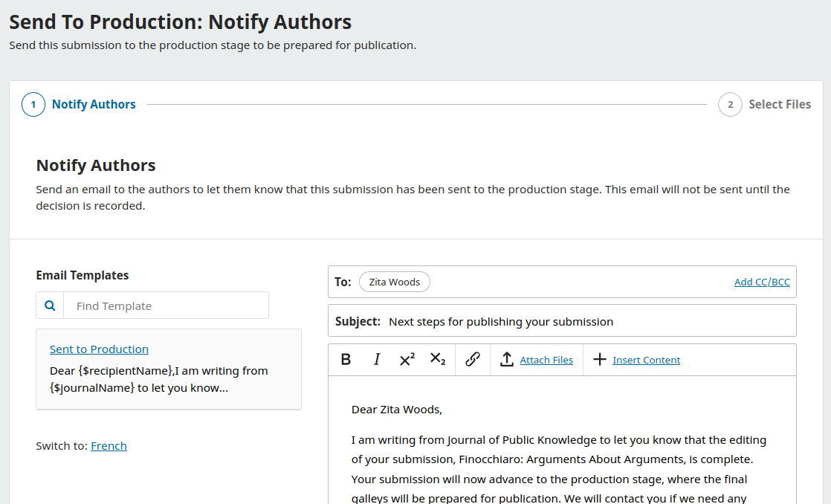Click the plus icon beside Insert Content

tap(599, 360)
